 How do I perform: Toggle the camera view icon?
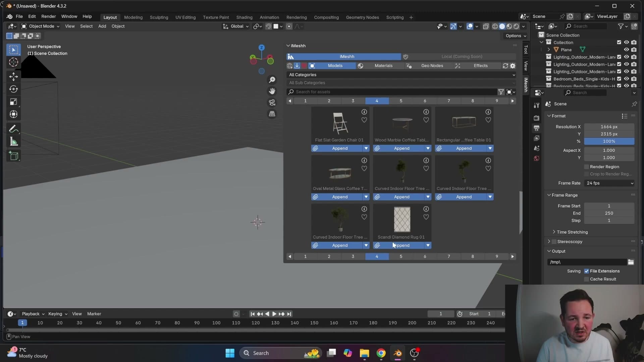point(272,103)
